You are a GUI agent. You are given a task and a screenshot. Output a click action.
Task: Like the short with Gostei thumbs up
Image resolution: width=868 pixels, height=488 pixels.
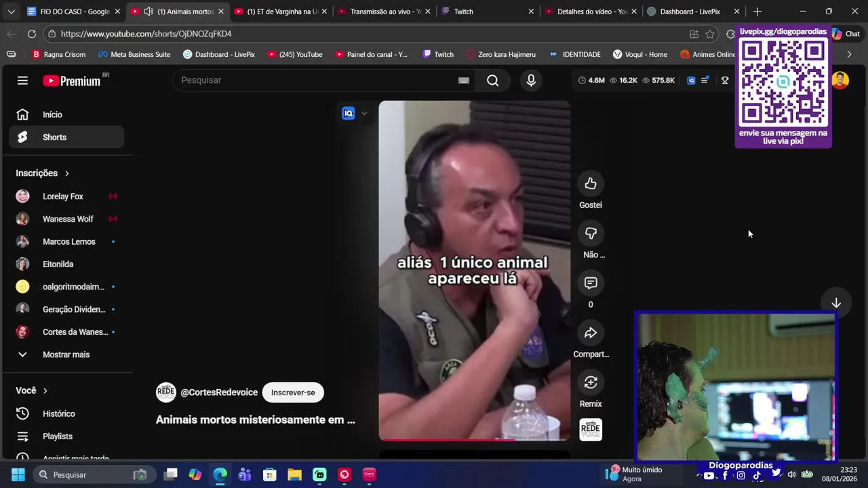(x=591, y=184)
